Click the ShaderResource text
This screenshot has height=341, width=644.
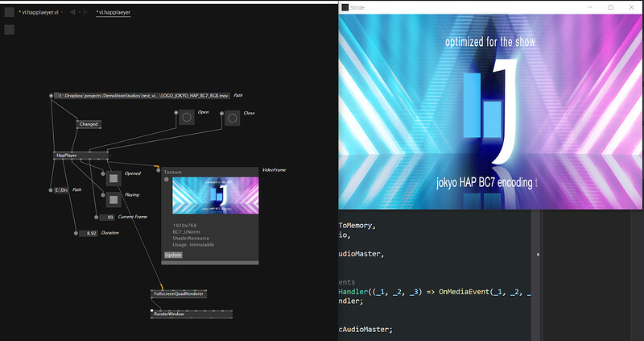(191, 238)
